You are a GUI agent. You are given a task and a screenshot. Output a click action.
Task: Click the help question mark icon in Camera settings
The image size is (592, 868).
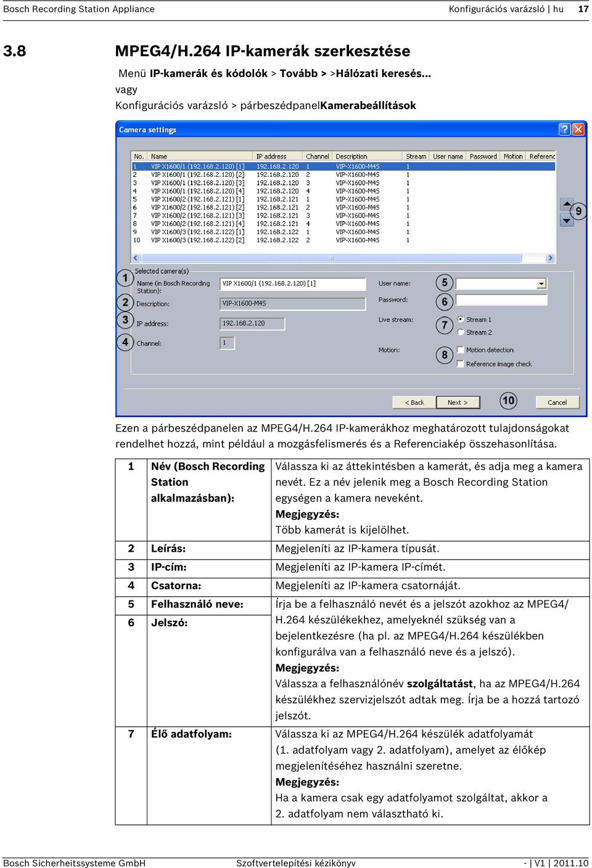point(564,129)
